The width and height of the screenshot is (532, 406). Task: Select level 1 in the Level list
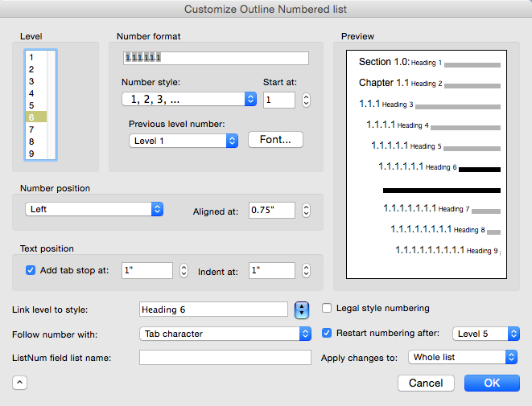coord(36,57)
